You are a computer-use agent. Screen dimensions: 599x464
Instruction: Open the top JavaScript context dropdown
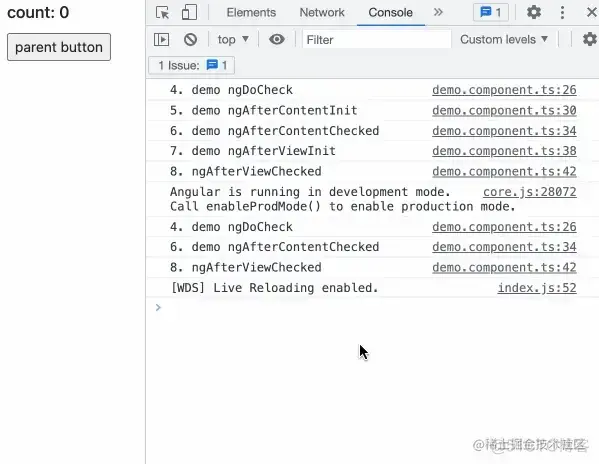tap(233, 39)
